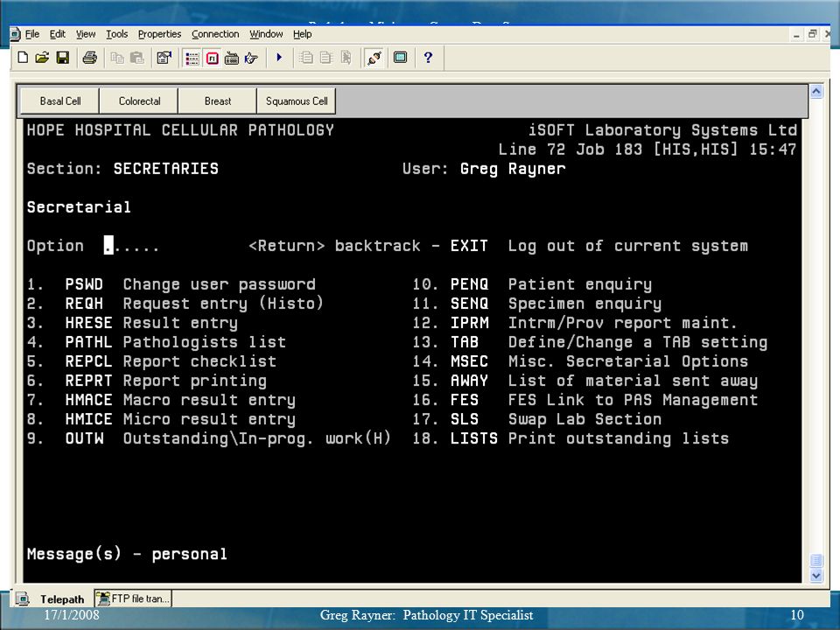Click the Breast button
This screenshot has width=840, height=630.
218,101
